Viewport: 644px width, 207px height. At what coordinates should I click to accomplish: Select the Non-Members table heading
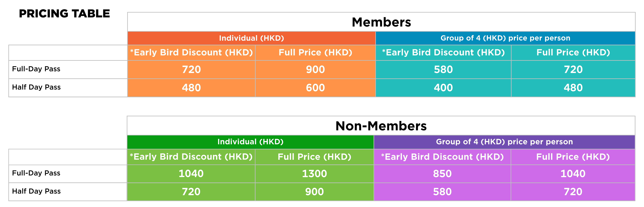point(381,126)
